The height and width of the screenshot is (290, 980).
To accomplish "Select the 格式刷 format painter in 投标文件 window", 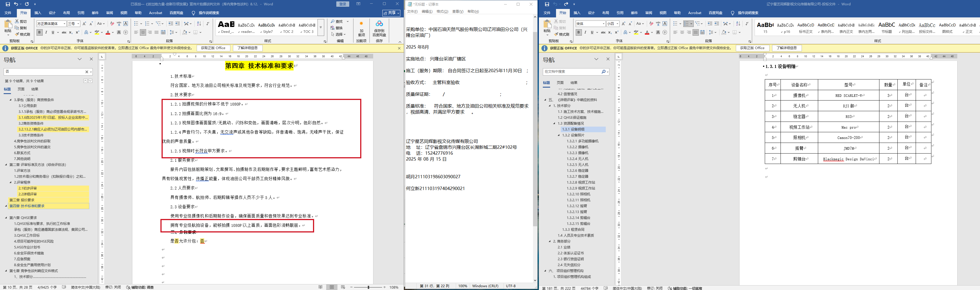I will (561, 34).
